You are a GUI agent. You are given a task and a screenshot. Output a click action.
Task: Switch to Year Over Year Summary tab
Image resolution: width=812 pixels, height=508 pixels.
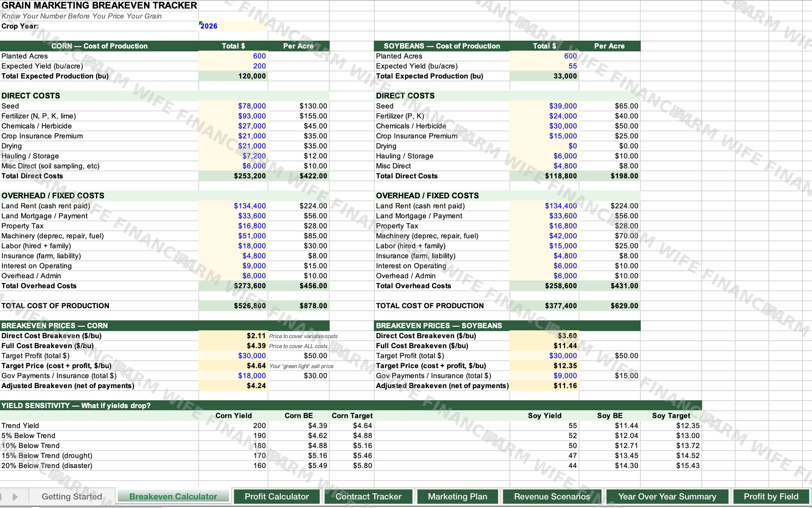(x=667, y=496)
